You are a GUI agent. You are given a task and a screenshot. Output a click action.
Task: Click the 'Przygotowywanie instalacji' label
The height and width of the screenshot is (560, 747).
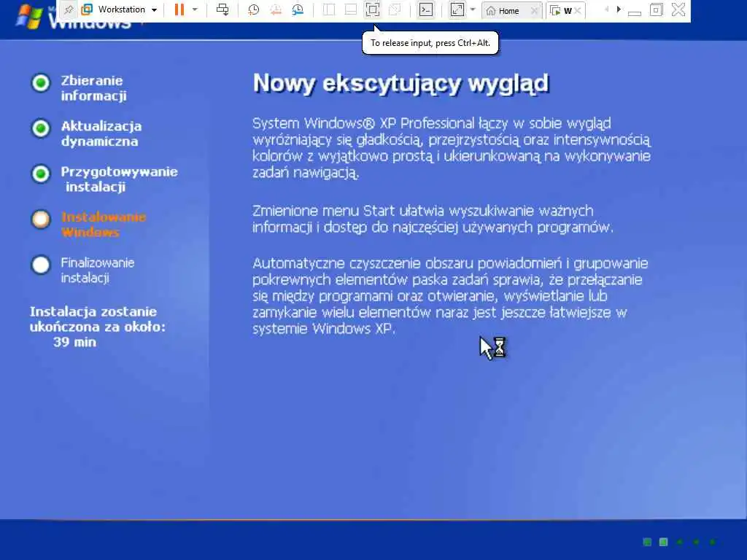click(119, 179)
